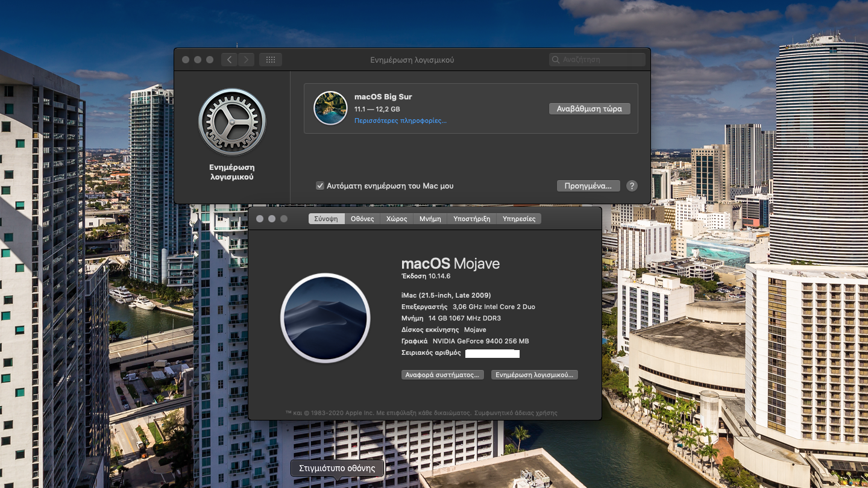868x488 pixels.
Task: Click iMac (21.5-inch, Late 2009) text
Action: tap(446, 295)
